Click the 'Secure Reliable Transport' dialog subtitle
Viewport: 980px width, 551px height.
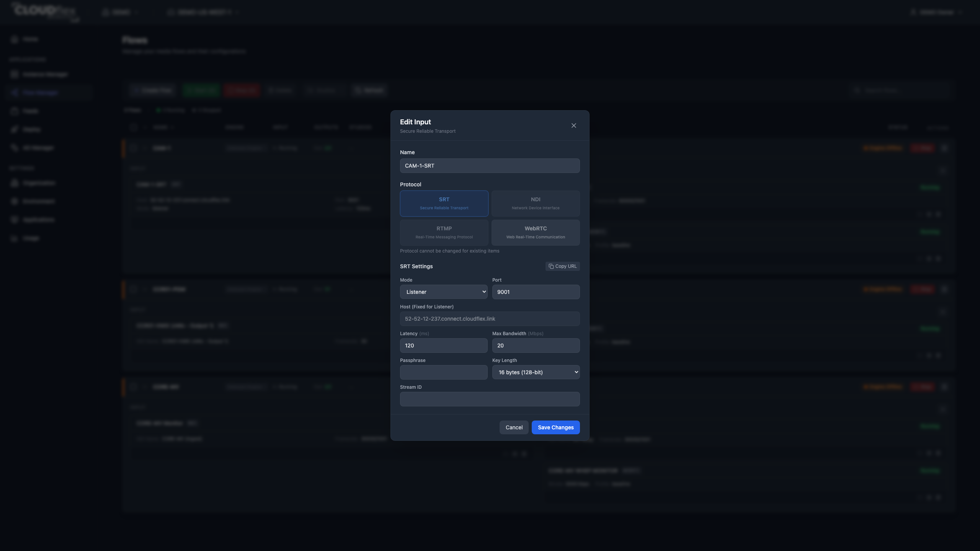[x=428, y=131]
